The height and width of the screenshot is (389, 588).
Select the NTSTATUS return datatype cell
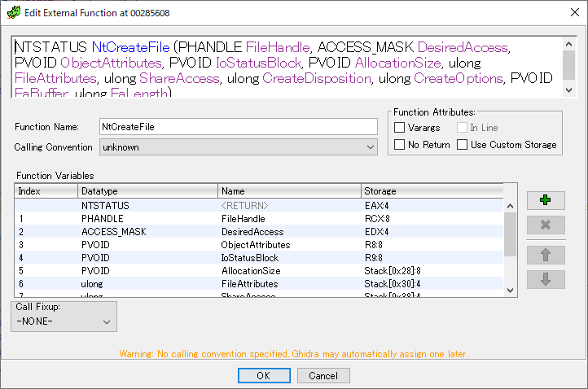click(147, 206)
